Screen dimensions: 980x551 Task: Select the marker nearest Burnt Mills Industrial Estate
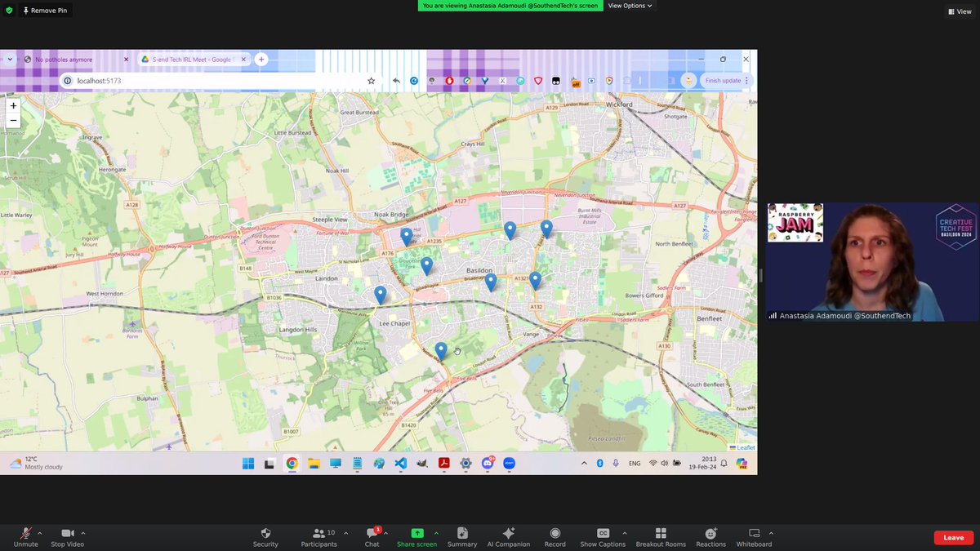point(546,229)
